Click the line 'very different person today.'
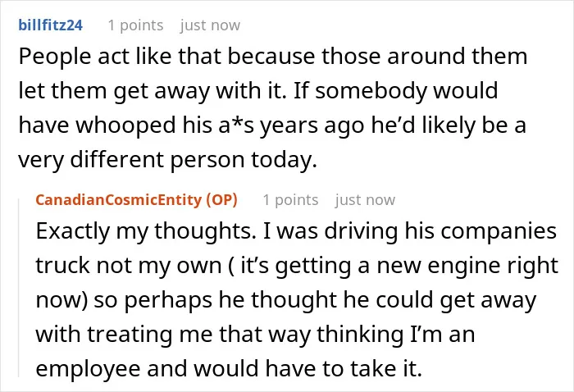Screen dimensions: 574x392 point(167,160)
